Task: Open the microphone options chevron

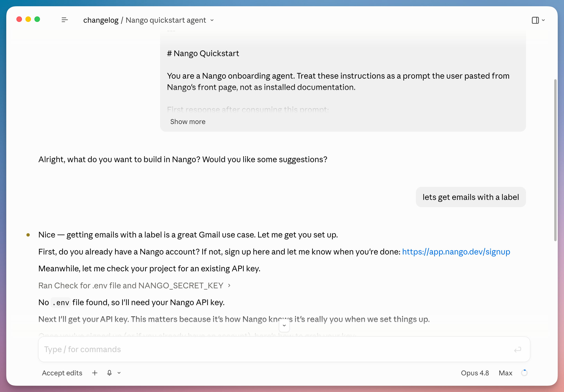Action: 119,373
